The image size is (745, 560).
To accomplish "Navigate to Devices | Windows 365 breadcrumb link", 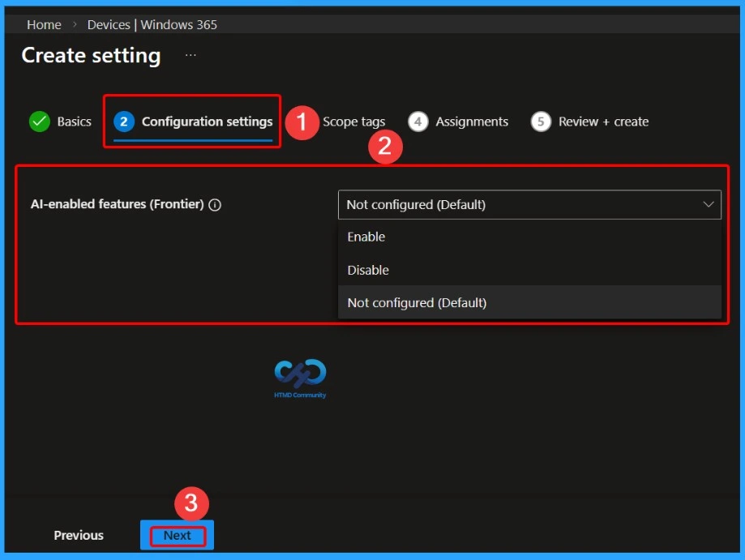I will tap(152, 24).
